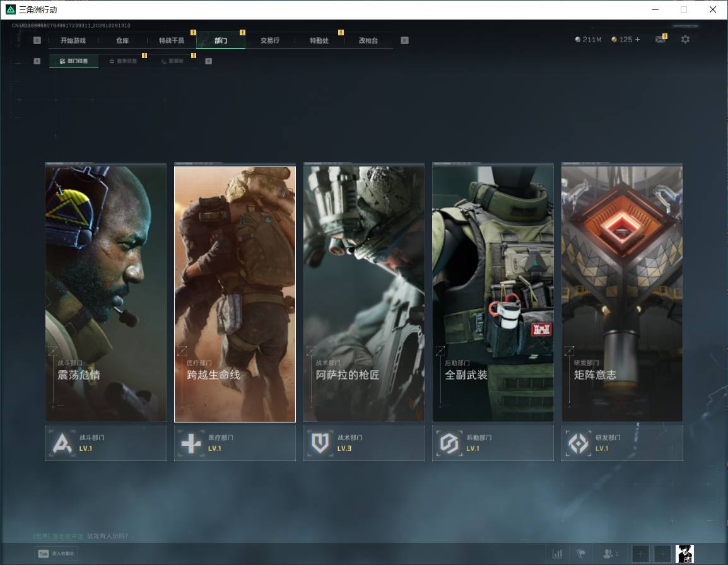Screen dimensions: 728x565
Task: Open the 仓库 tab
Action: click(x=122, y=40)
